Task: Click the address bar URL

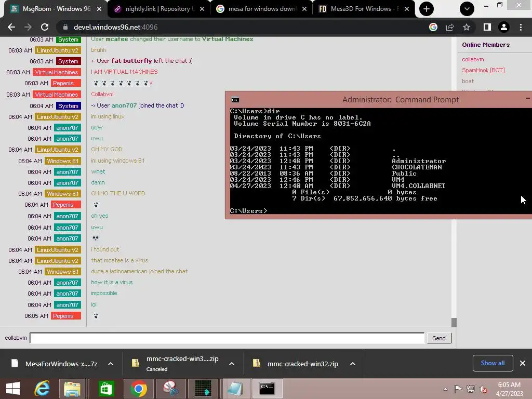Action: click(116, 27)
